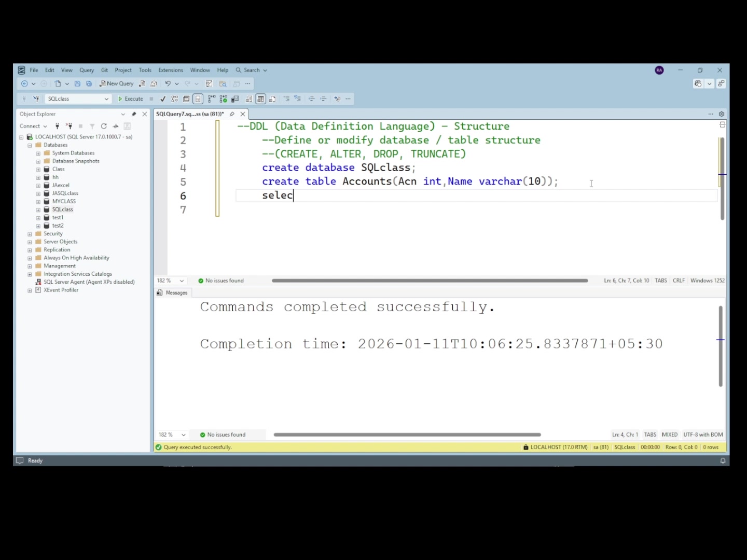This screenshot has height=560, width=747.
Task: Pin the SQLQuery7 tab
Action: (232, 114)
